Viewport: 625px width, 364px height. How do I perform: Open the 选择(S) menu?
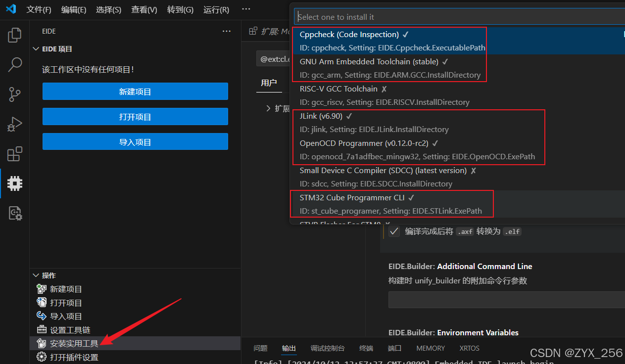point(109,10)
